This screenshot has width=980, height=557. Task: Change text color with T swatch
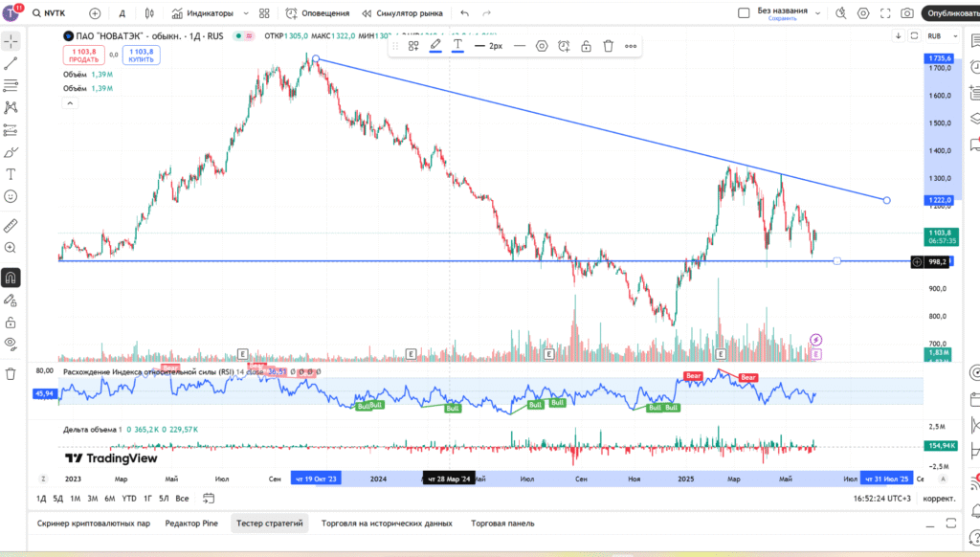click(458, 46)
